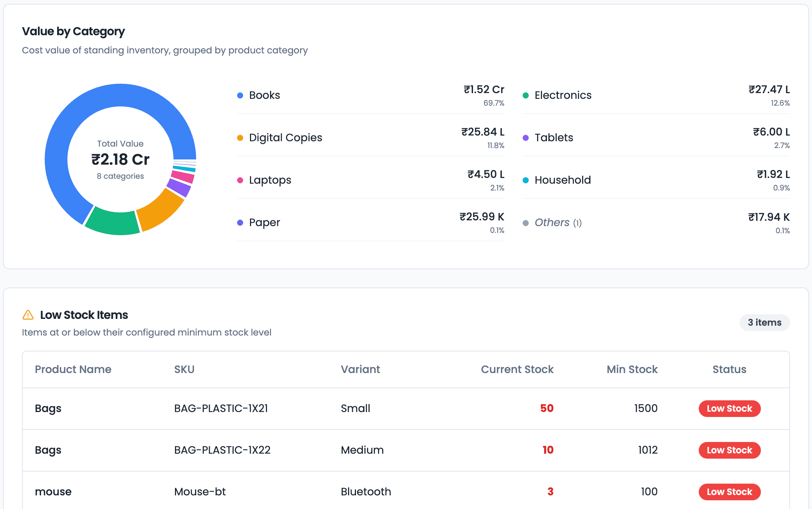
Task: Sort by Status column header
Action: tap(729, 370)
